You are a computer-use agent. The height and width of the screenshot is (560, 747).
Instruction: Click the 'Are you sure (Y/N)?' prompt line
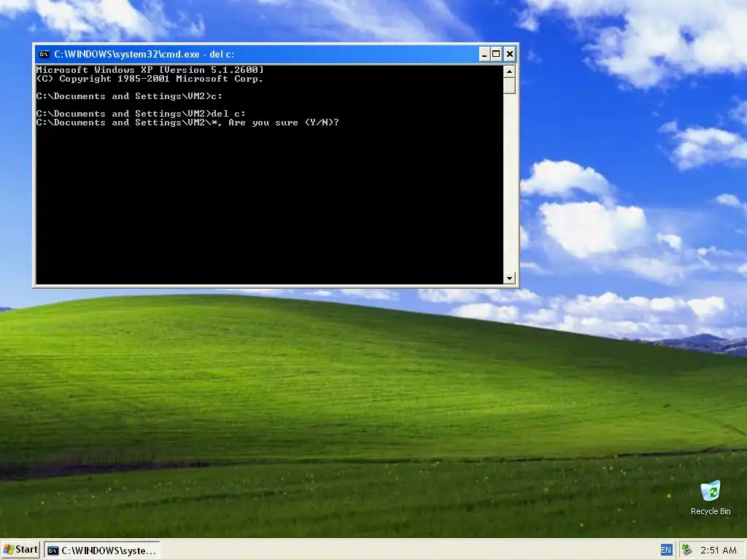pos(187,122)
